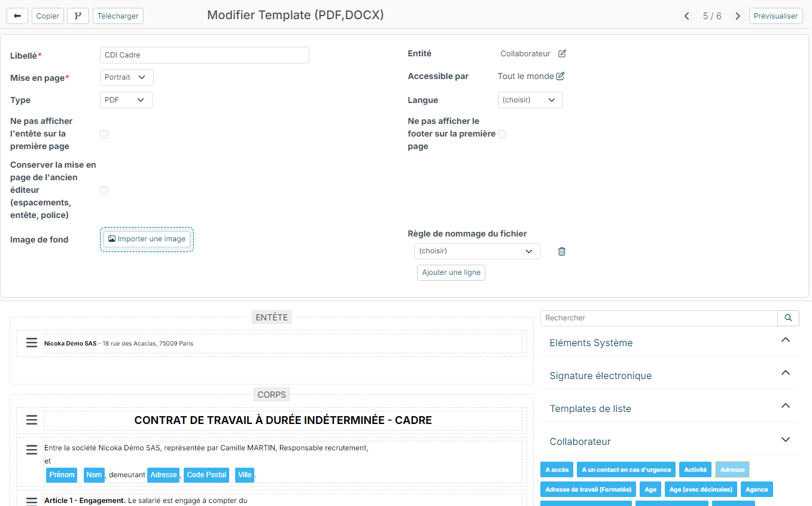Delete the file naming rule row

561,252
